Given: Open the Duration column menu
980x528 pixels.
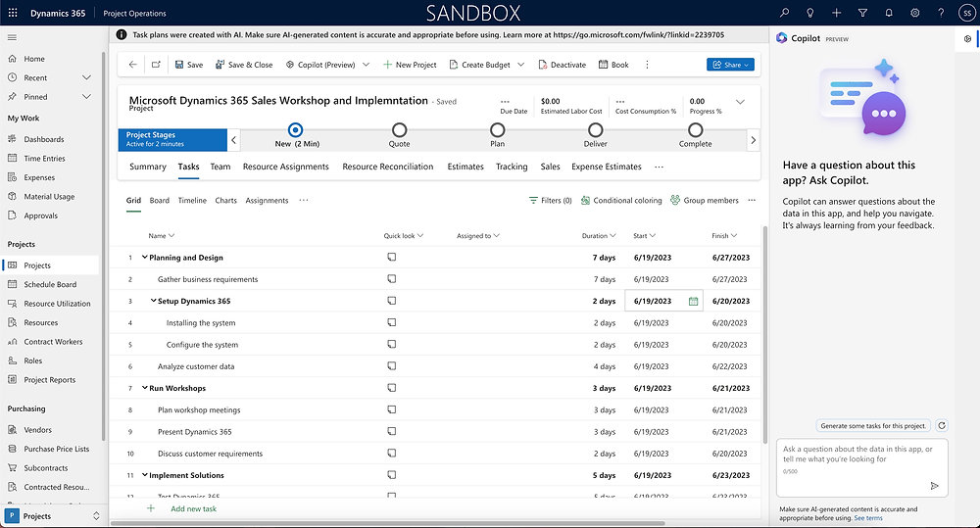Looking at the screenshot, I should point(599,235).
